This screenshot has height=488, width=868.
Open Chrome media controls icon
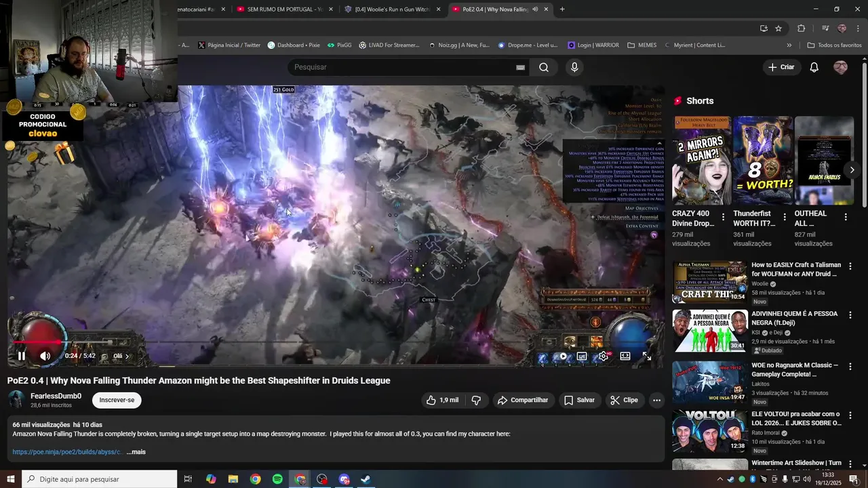click(x=825, y=28)
